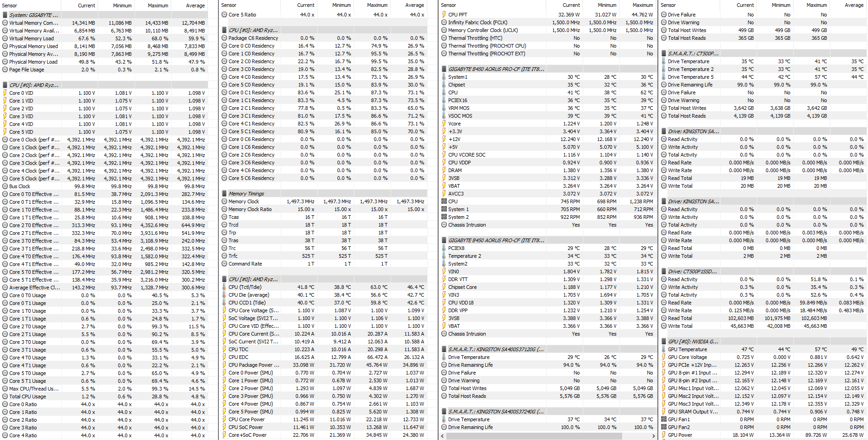Click the fan icon next to System 2
The width and height of the screenshot is (868, 440).
(444, 217)
